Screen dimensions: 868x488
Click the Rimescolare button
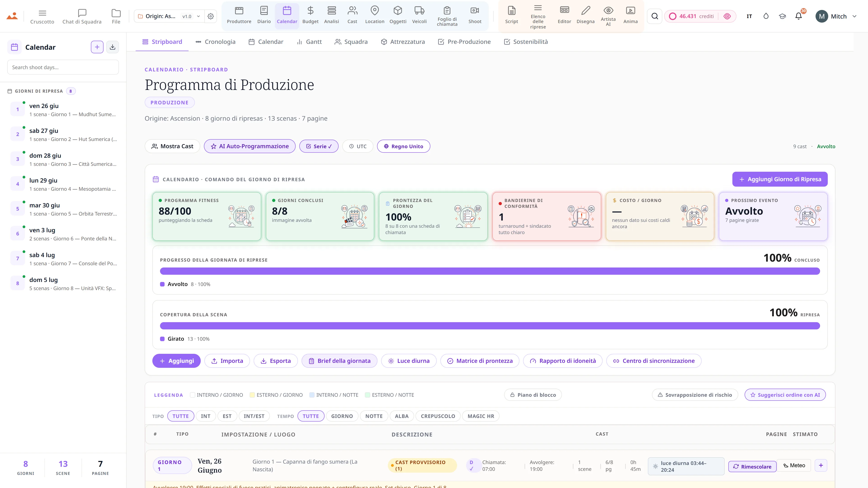[752, 467]
